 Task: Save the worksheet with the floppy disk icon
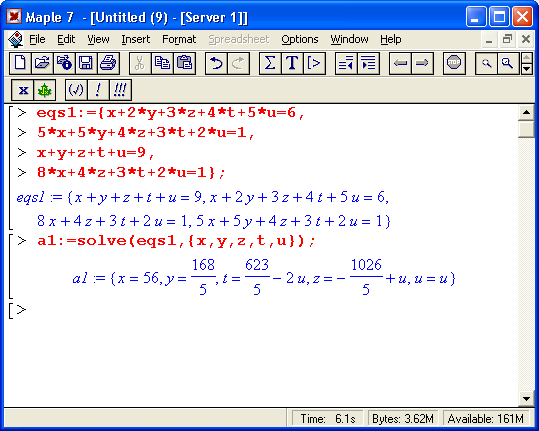pos(86,63)
